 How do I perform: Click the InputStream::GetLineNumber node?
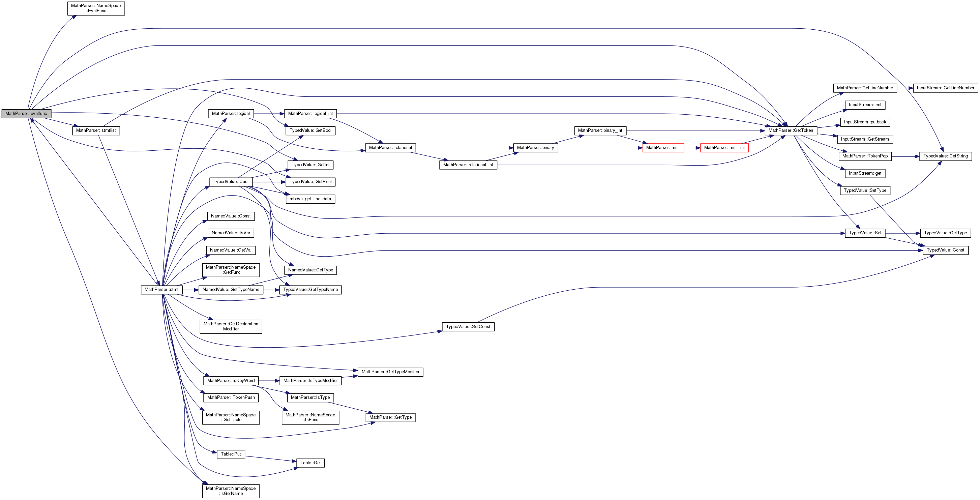click(x=945, y=88)
